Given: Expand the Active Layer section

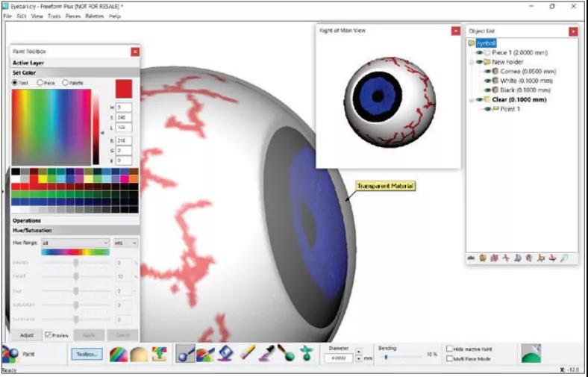Looking at the screenshot, I should click(75, 63).
